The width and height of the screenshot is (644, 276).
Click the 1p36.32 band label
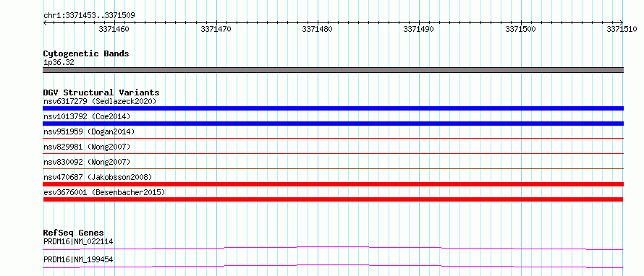pyautogui.click(x=59, y=63)
